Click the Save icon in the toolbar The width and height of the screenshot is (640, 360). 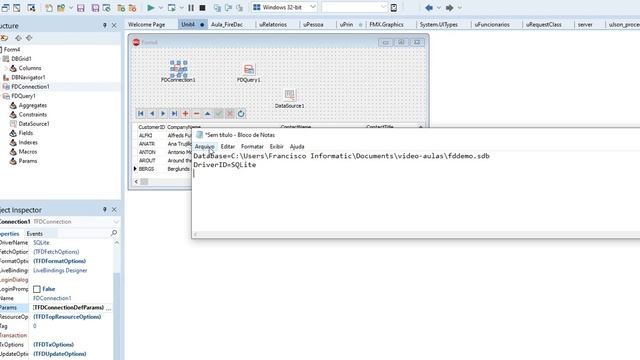pyautogui.click(x=81, y=8)
